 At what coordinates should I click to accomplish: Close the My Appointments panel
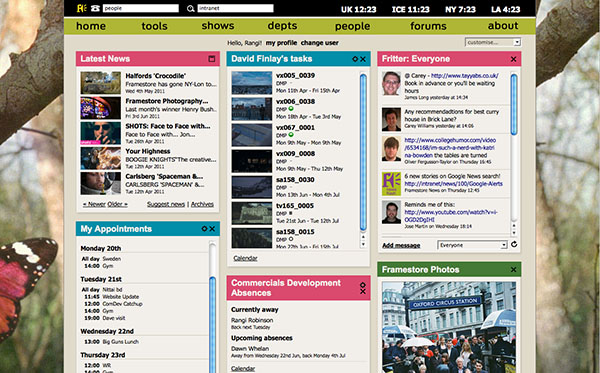[212, 229]
